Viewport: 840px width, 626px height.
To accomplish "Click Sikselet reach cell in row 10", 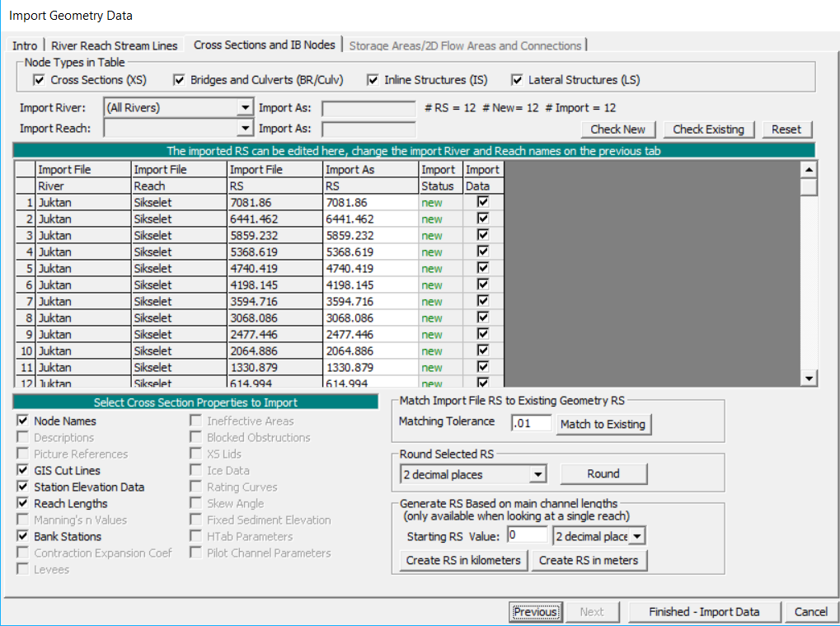I will [179, 351].
